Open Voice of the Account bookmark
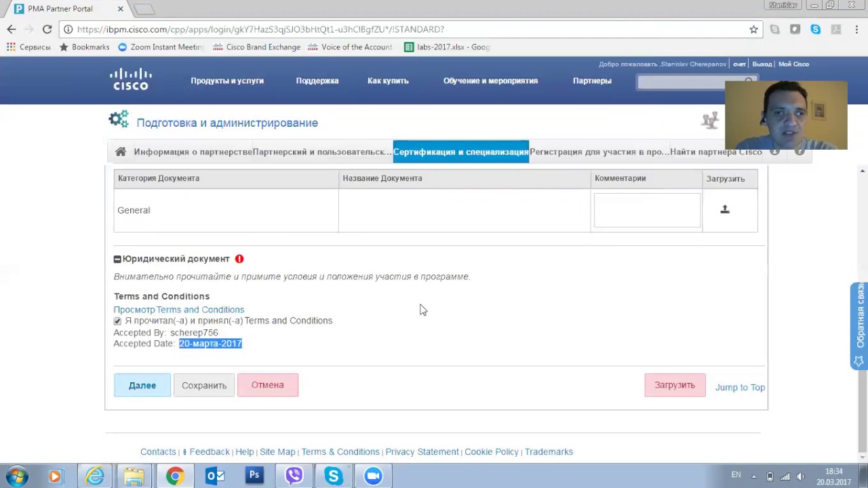 coord(350,47)
